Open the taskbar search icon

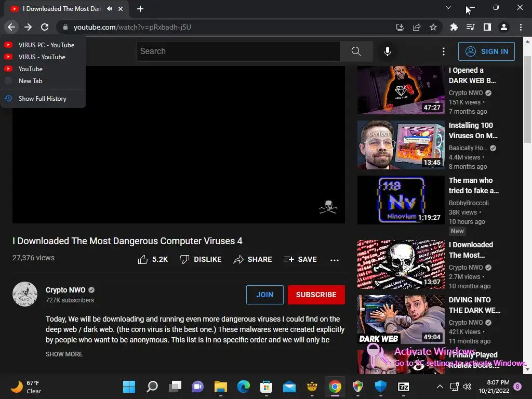click(152, 387)
